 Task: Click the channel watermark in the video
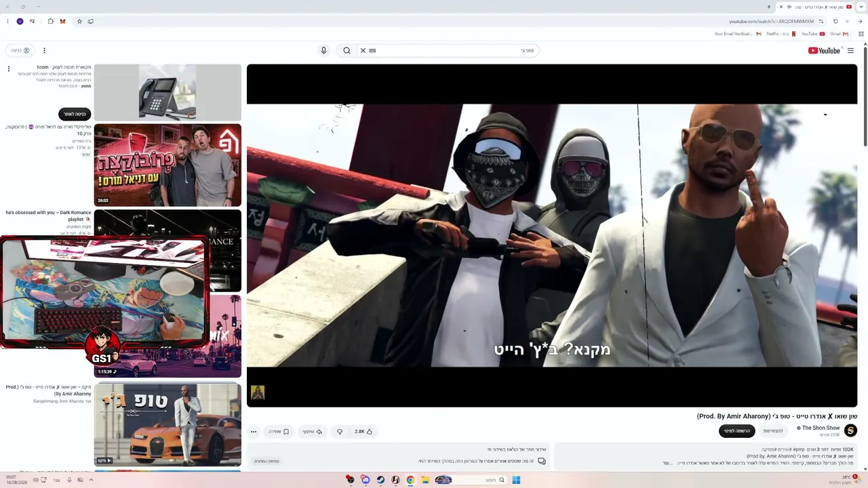click(258, 392)
